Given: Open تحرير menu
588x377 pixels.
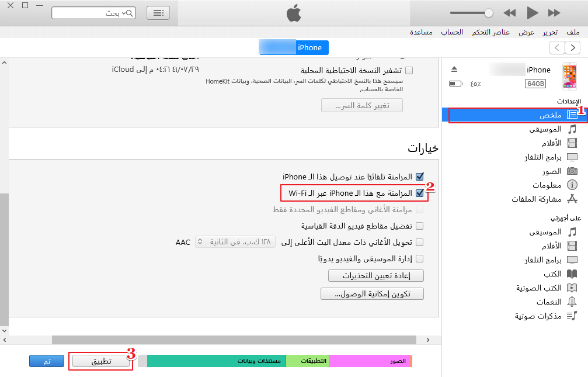Looking at the screenshot, I should point(549,32).
